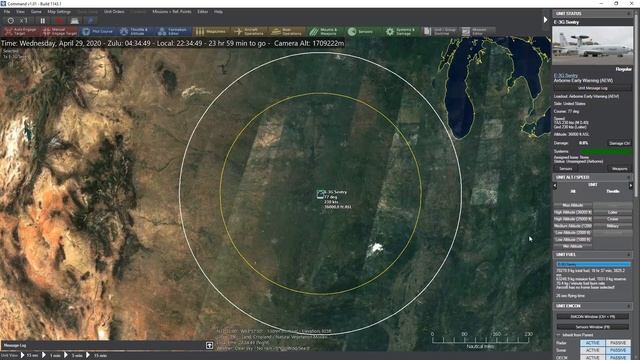Screen dimensions: 640x360
Task: Open the E-3G Sentry database link
Action: pos(566,76)
